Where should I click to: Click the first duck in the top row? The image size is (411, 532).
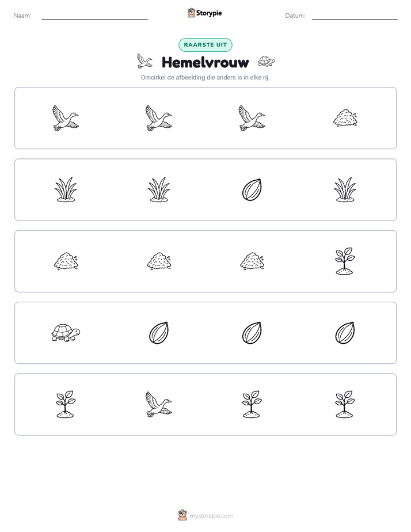coord(66,118)
